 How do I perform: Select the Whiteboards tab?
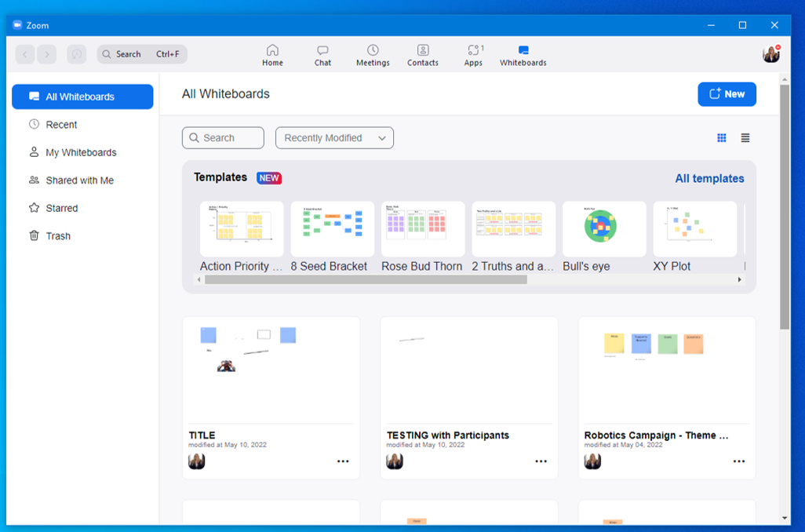(523, 56)
